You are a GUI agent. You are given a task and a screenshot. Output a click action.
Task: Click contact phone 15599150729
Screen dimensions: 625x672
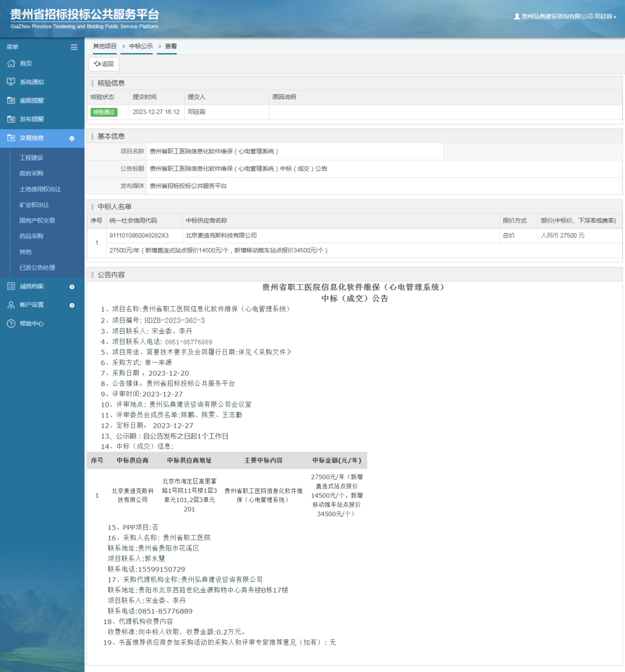pos(161,569)
